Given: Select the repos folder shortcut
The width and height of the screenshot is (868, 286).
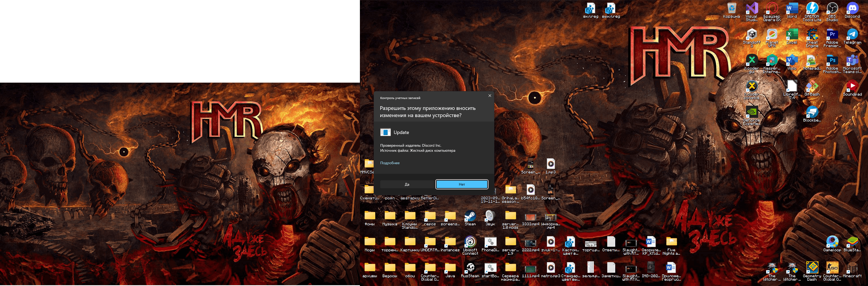Looking at the screenshot, I should pos(430,218).
